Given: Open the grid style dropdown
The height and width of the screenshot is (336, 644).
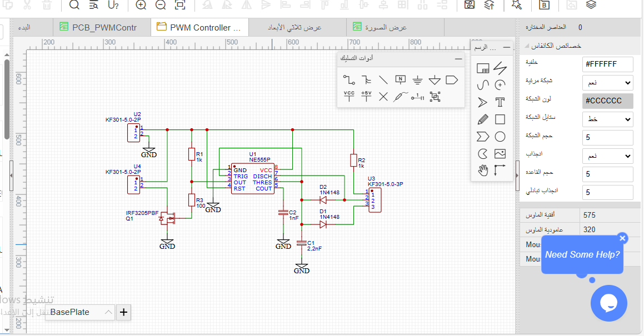Looking at the screenshot, I should click(607, 119).
